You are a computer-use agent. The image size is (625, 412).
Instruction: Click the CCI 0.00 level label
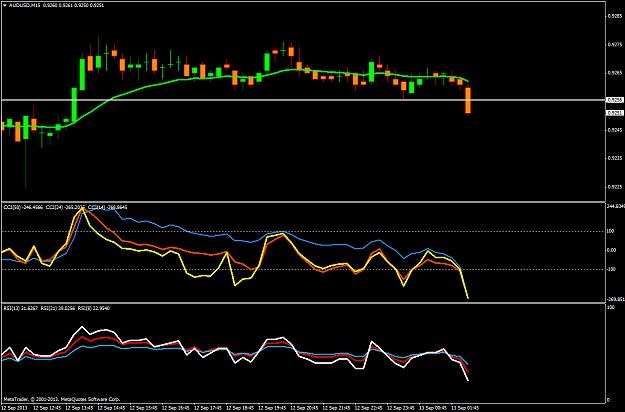tap(612, 250)
